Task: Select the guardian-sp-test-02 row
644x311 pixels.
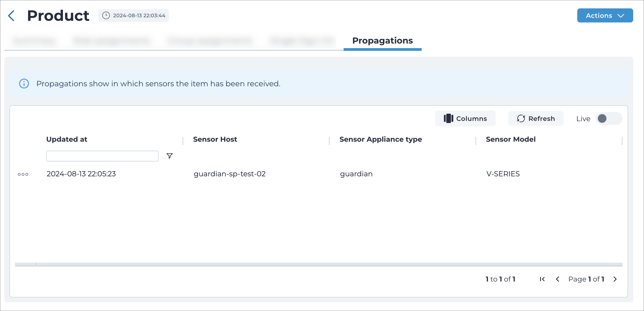Action: 319,174
